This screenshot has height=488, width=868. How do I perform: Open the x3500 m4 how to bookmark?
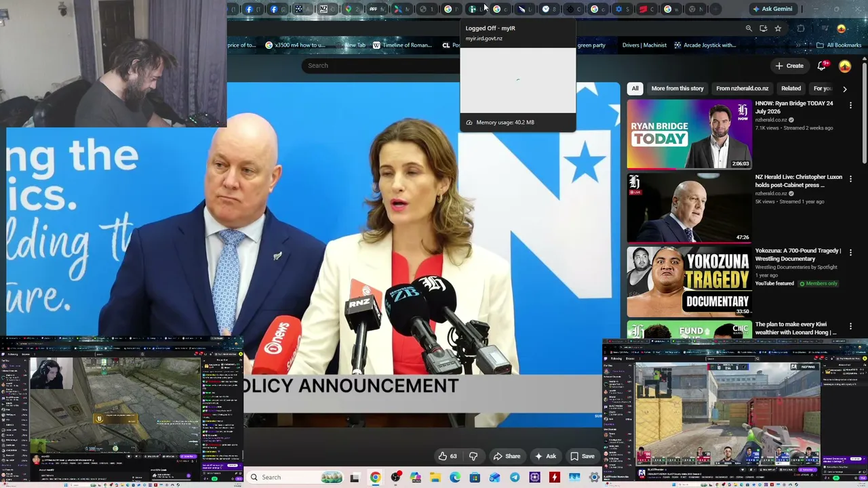pyautogui.click(x=295, y=45)
